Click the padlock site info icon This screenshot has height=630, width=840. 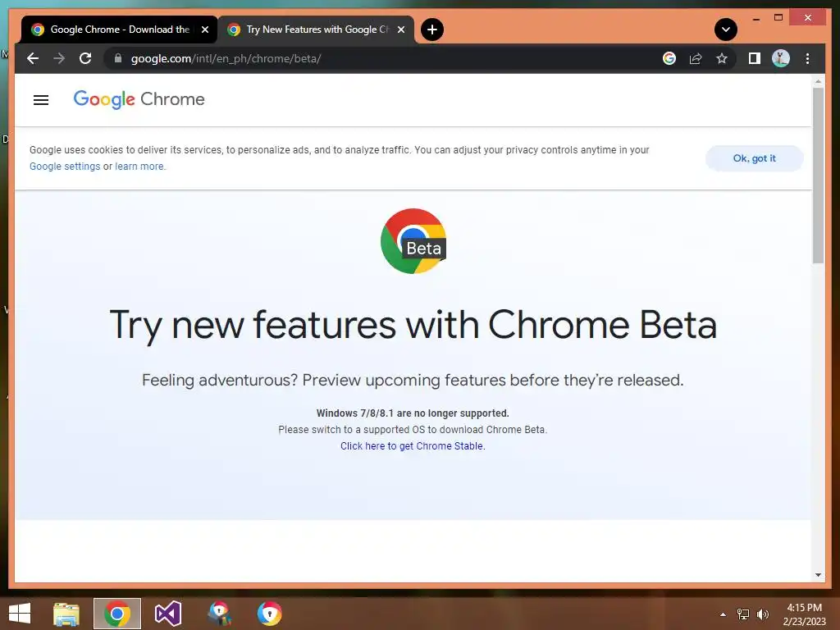coord(118,58)
